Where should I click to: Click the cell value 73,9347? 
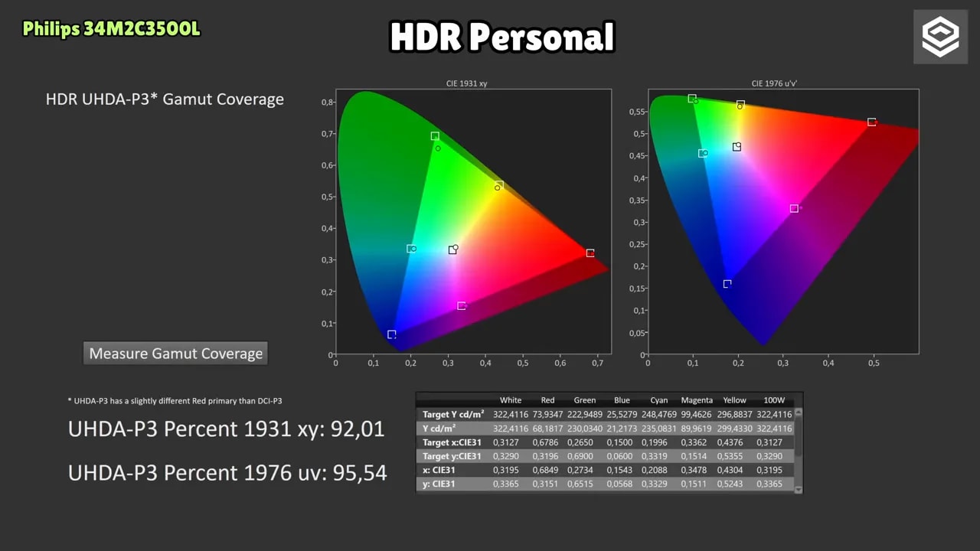[x=548, y=414]
